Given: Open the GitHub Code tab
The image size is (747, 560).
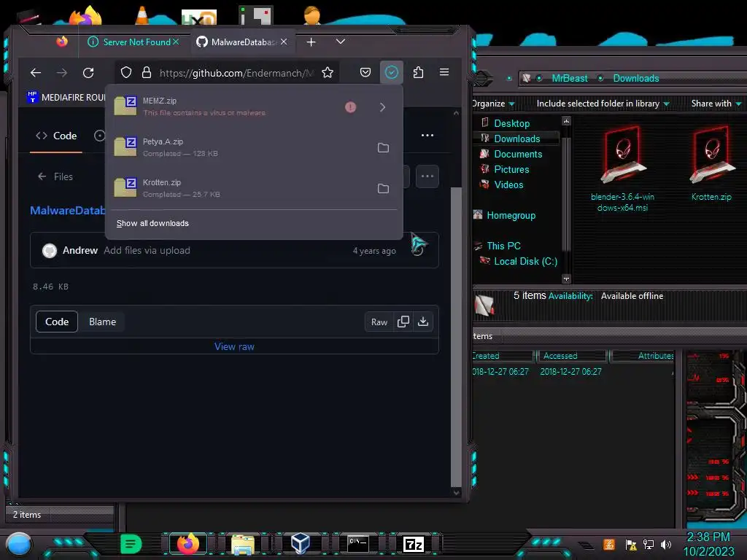Looking at the screenshot, I should 56,136.
